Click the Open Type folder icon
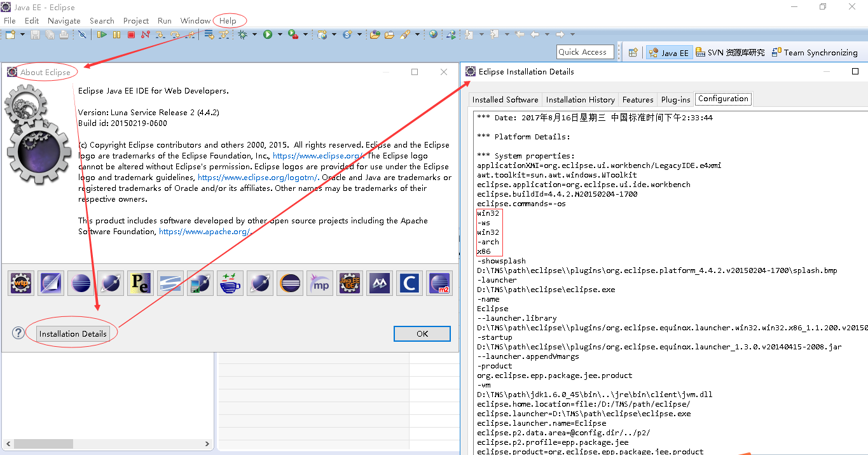 pyautogui.click(x=375, y=34)
